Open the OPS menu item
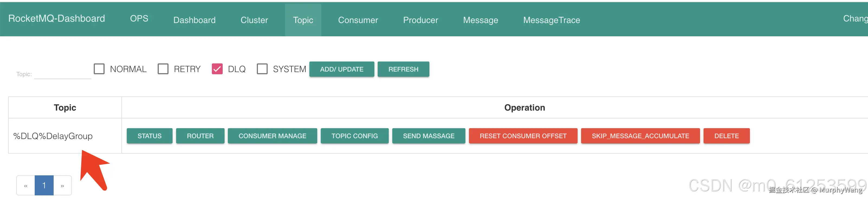The height and width of the screenshot is (200, 868). click(x=139, y=18)
